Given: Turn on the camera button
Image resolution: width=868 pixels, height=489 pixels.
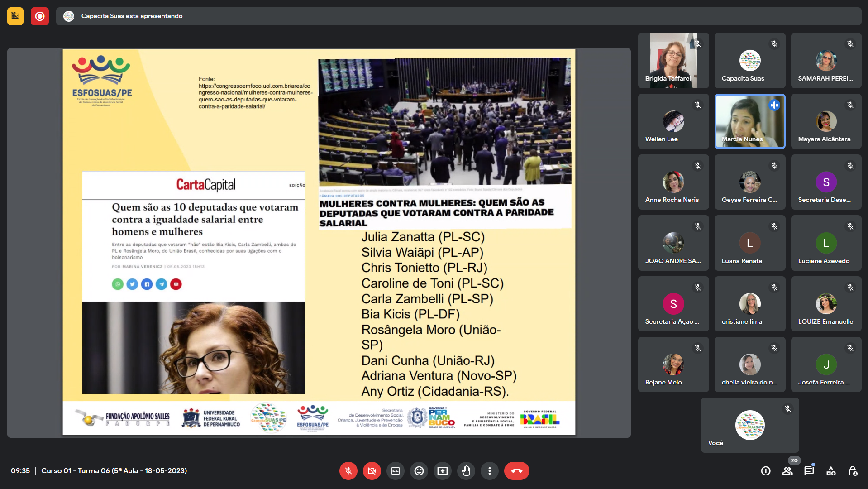Looking at the screenshot, I should pos(372,471).
